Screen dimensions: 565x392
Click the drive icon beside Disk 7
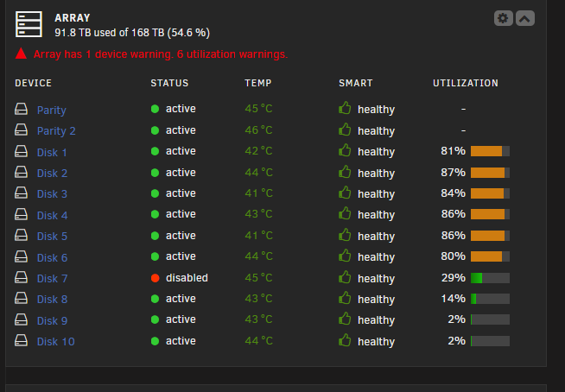click(21, 277)
